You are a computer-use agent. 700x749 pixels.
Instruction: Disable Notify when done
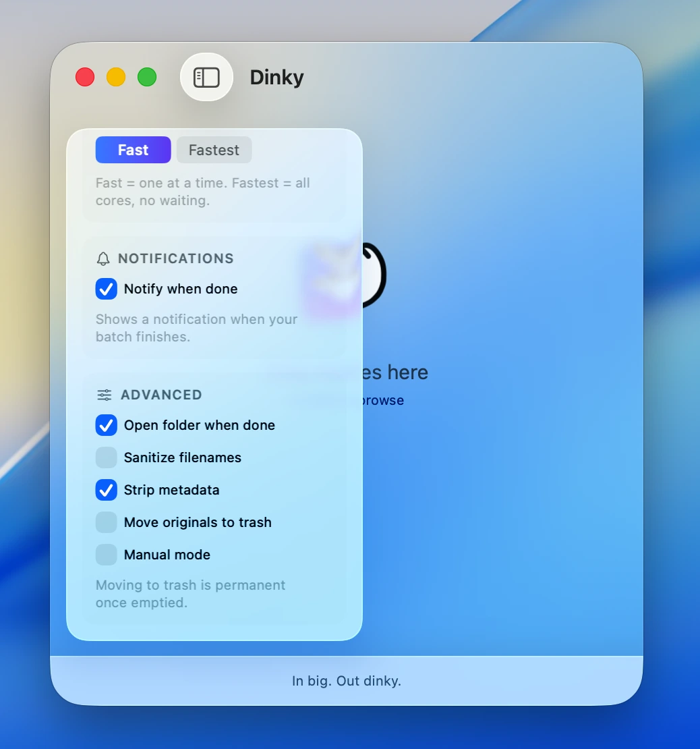click(106, 289)
